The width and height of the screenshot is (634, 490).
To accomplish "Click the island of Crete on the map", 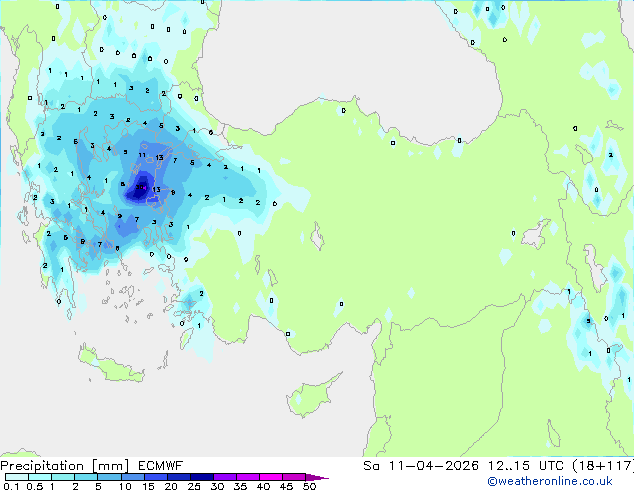I will point(112,364).
